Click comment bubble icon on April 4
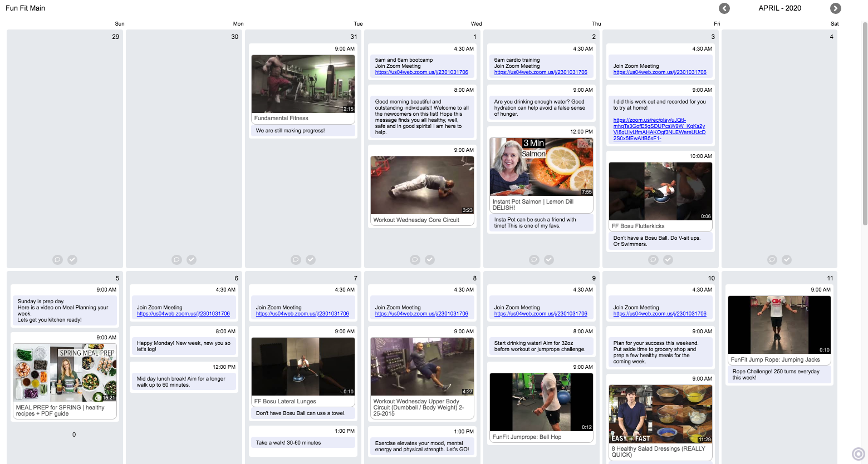 (x=772, y=260)
